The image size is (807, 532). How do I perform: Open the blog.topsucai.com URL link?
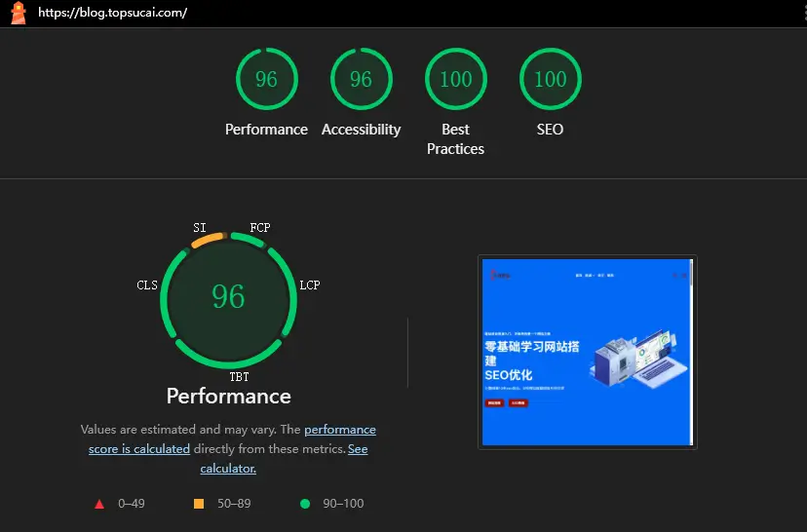click(x=113, y=13)
